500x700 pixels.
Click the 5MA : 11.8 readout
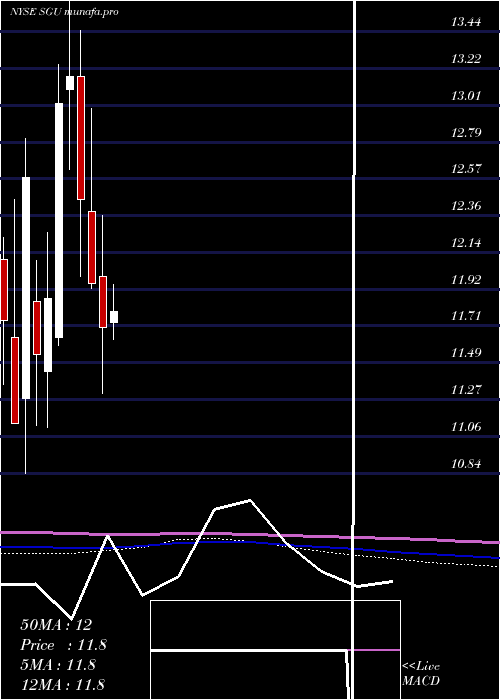point(58,665)
